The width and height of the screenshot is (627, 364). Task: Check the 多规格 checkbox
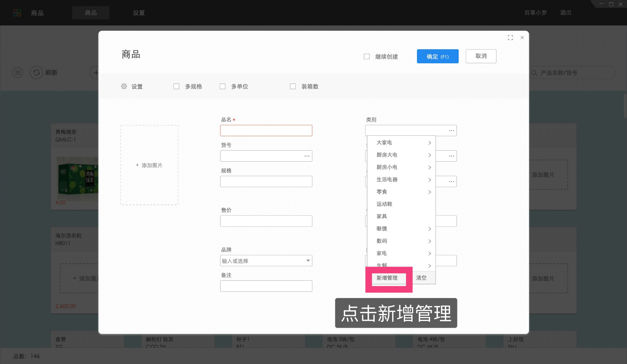coord(177,86)
